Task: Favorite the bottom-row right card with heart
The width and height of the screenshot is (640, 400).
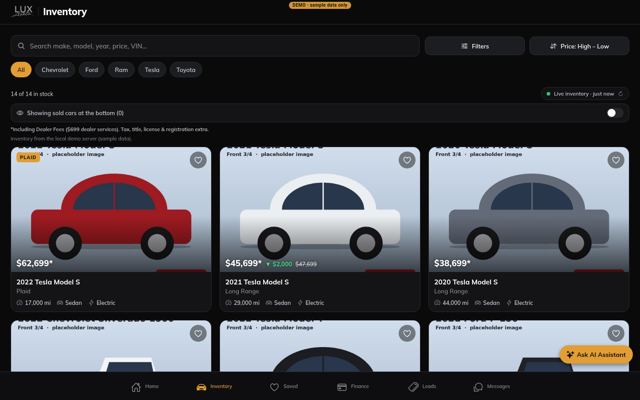Action: tap(616, 333)
